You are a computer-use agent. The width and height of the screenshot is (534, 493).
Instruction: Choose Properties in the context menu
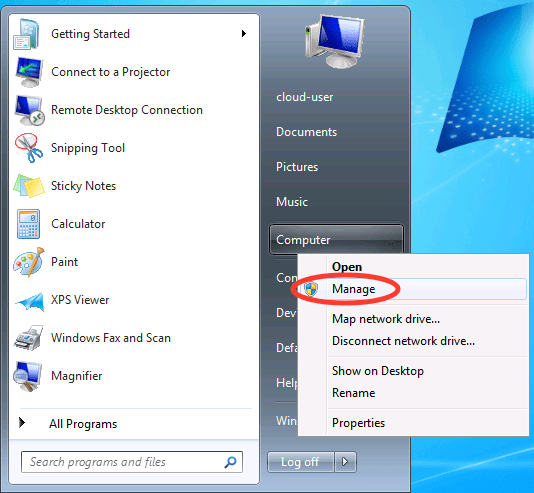point(358,423)
